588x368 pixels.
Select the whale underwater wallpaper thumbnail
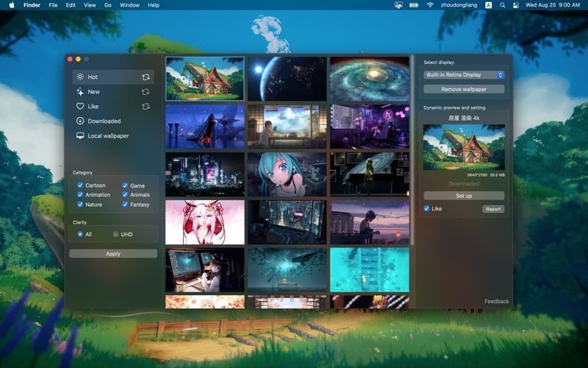pyautogui.click(x=287, y=269)
